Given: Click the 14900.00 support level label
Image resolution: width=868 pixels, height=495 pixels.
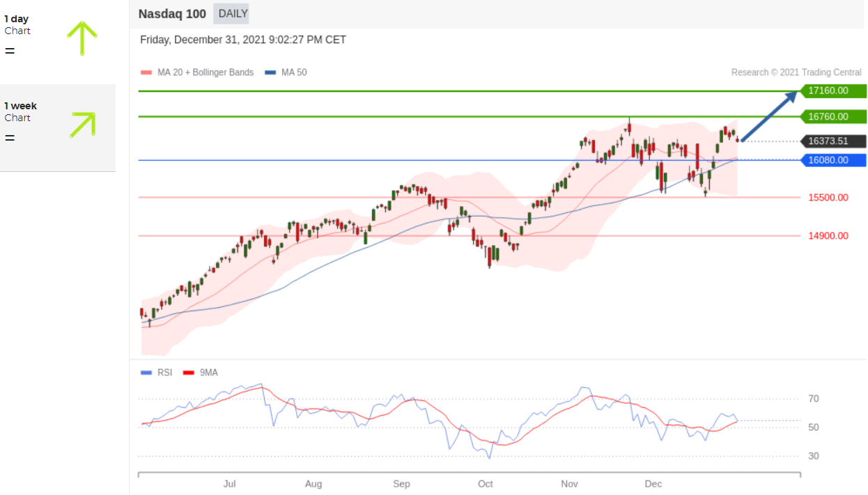Looking at the screenshot, I should click(x=828, y=235).
